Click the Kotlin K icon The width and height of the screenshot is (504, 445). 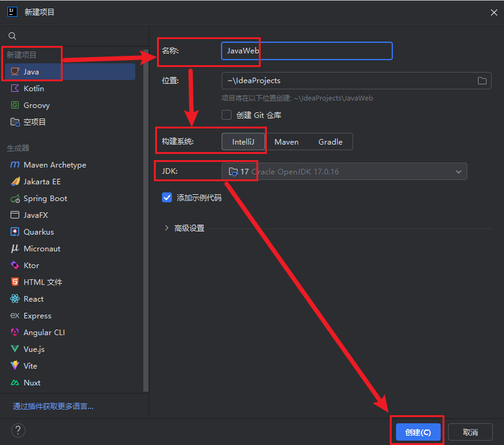click(15, 88)
